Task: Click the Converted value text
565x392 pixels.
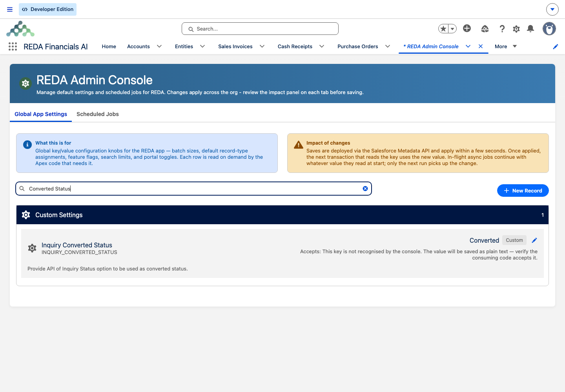Action: pyautogui.click(x=484, y=240)
